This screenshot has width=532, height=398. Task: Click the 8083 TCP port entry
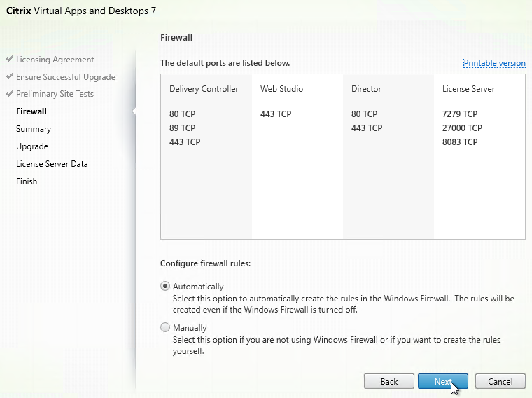460,142
